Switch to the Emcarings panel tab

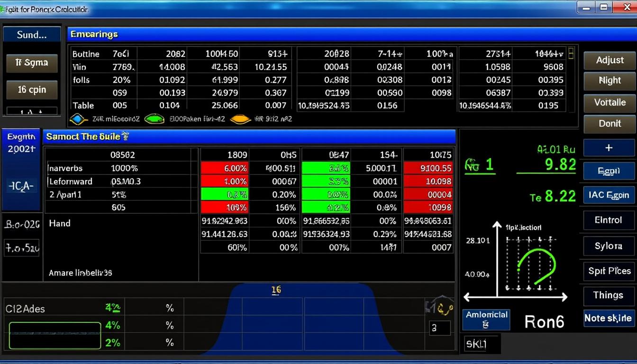click(x=94, y=34)
